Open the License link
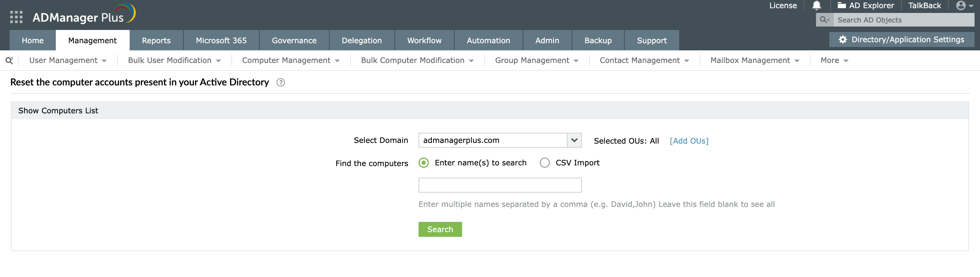This screenshot has width=980, height=277. click(783, 5)
